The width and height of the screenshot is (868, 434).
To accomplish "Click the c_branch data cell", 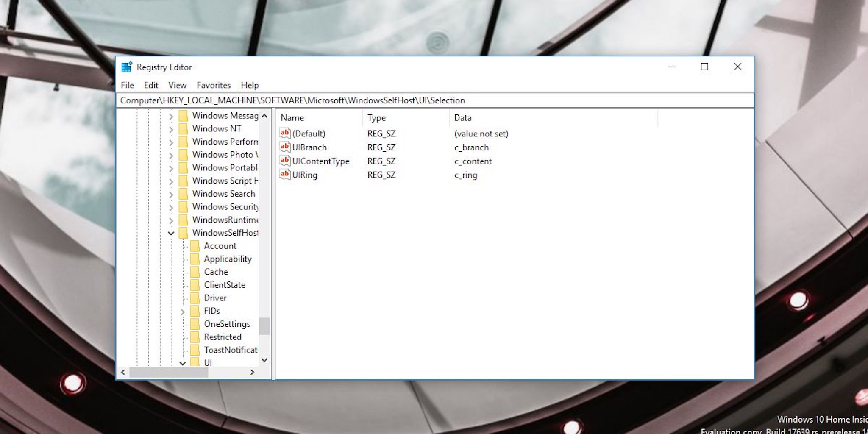I will click(471, 147).
